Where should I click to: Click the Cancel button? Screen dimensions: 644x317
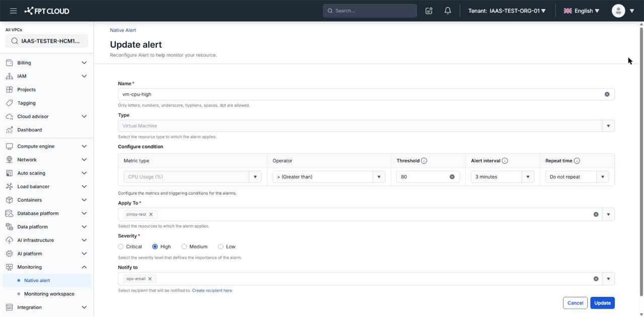[x=575, y=303]
